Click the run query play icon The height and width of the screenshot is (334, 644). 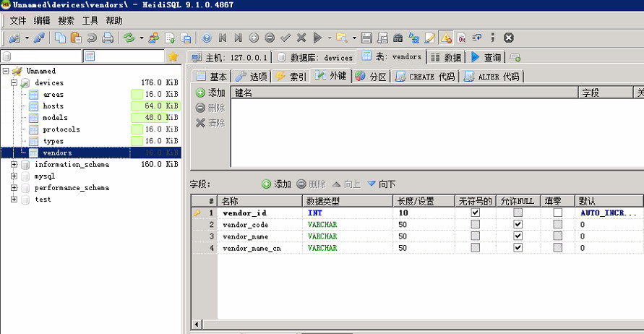pos(317,38)
